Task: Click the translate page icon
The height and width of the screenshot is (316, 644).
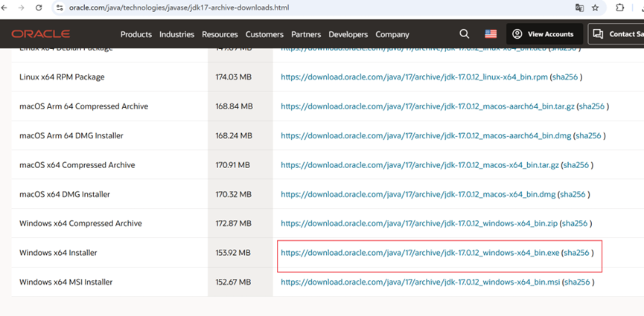Action: click(x=579, y=7)
